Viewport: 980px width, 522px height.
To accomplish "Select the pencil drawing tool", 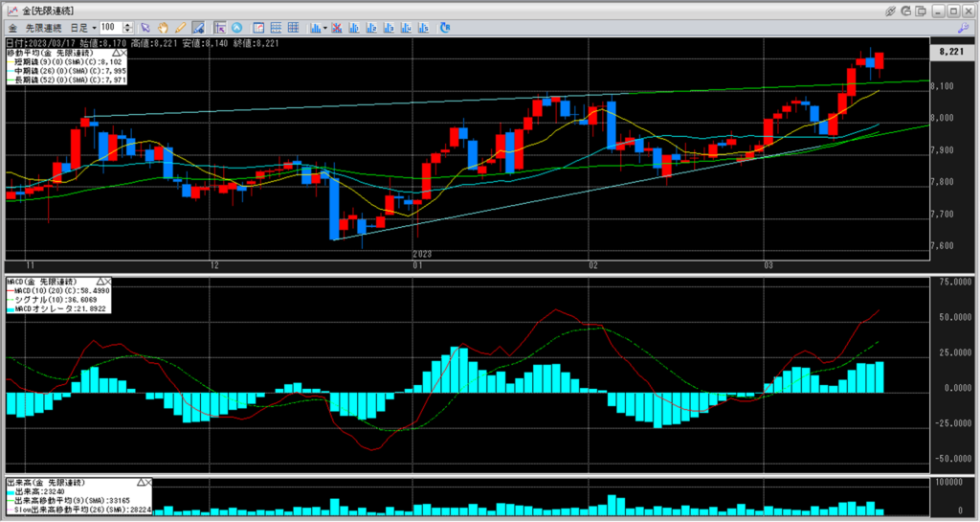I will (179, 27).
